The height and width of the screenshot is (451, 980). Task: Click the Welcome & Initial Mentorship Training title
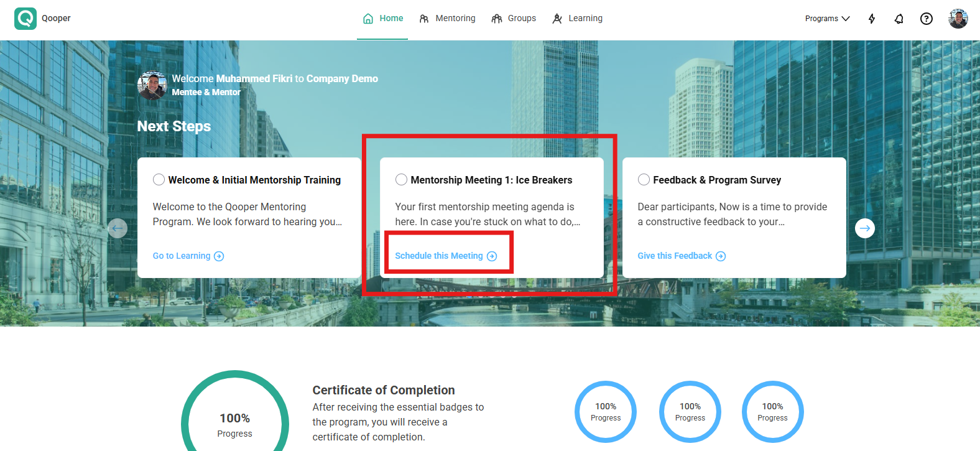[254, 180]
